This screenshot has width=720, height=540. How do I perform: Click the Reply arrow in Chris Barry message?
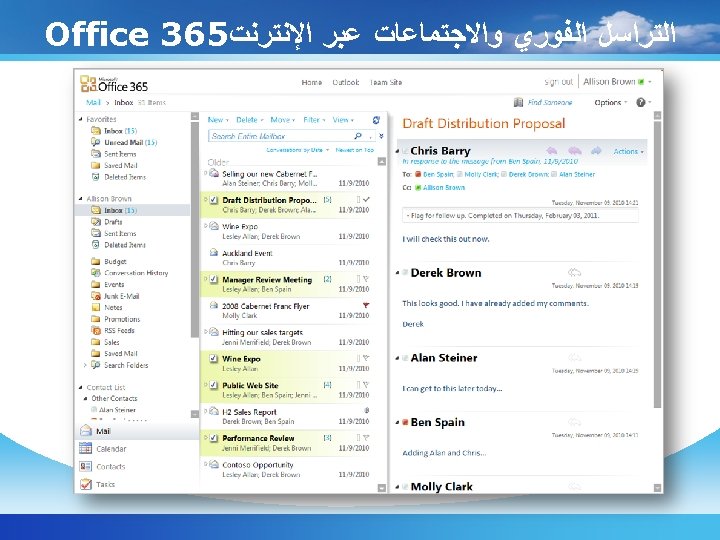(x=551, y=151)
